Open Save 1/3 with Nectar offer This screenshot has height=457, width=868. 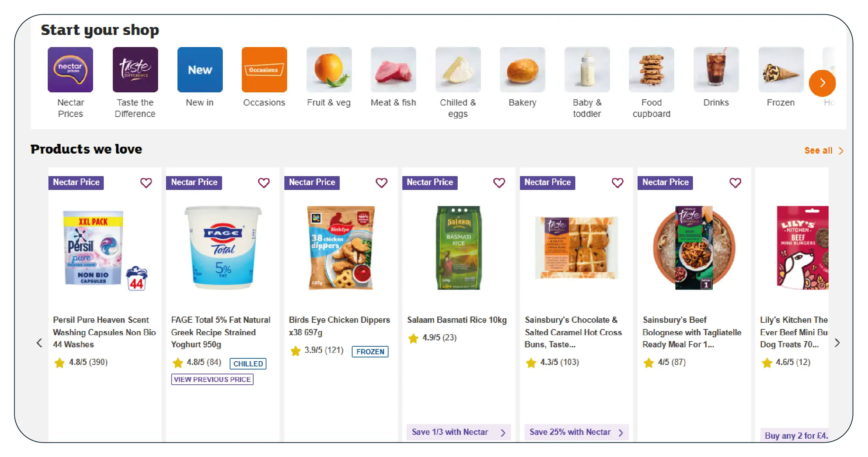coord(458,432)
